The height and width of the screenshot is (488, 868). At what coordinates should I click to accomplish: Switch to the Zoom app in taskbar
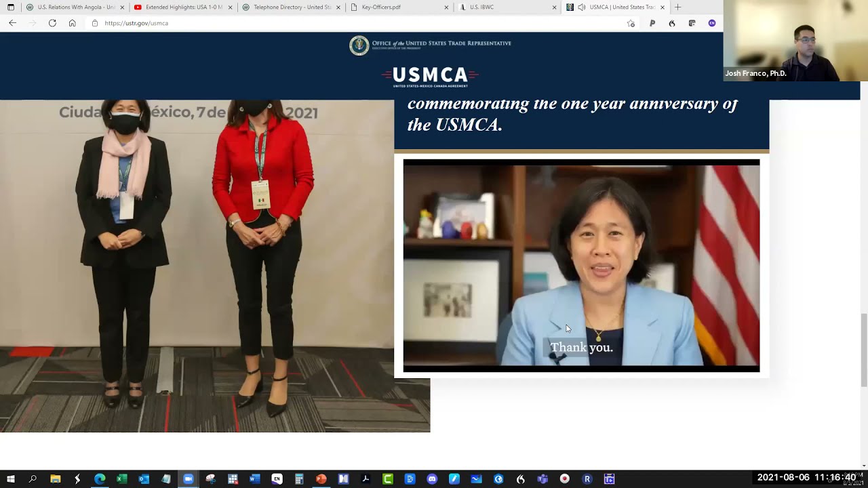pyautogui.click(x=189, y=479)
